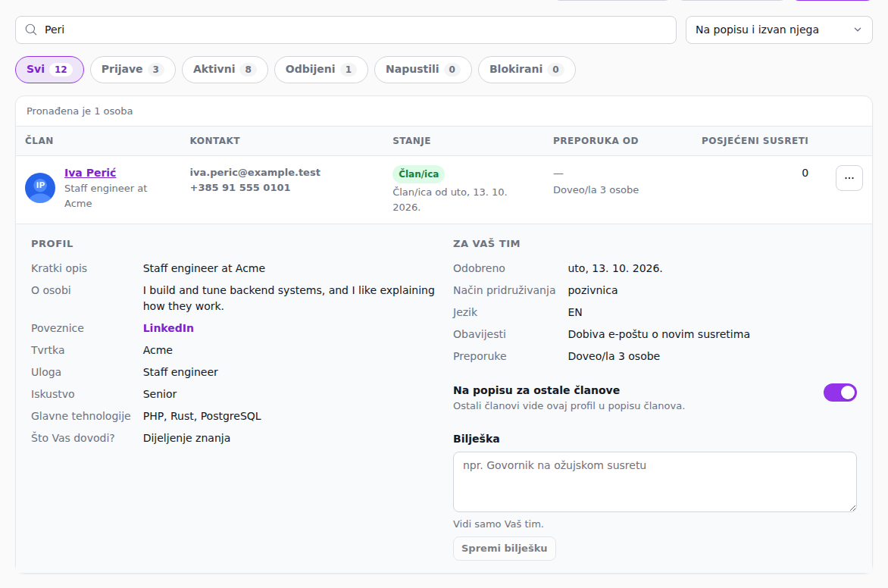Viewport: 888px width, 588px height.
Task: Focus the search field containing Peri
Action: [x=346, y=30]
